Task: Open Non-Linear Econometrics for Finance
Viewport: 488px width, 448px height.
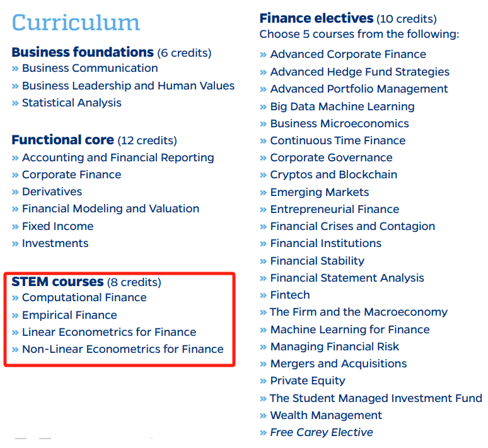Action: point(123,349)
